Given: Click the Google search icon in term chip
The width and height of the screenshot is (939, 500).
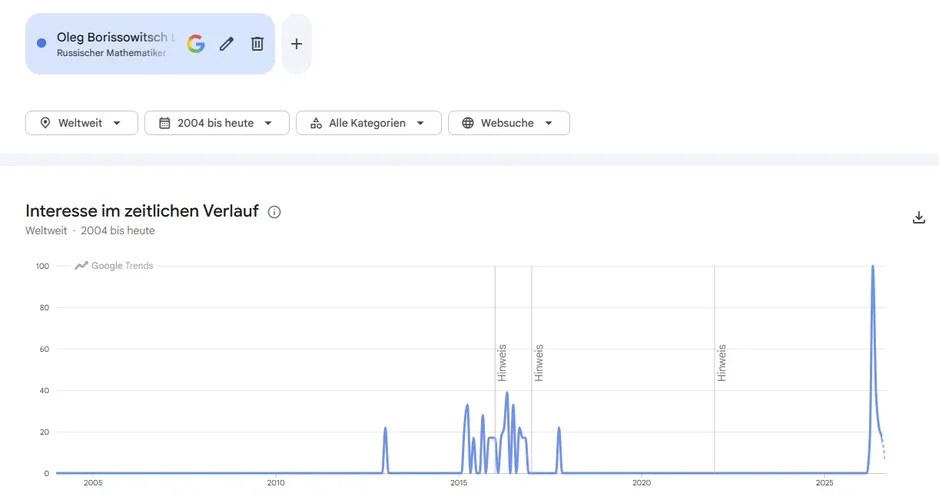Looking at the screenshot, I should click(x=196, y=44).
